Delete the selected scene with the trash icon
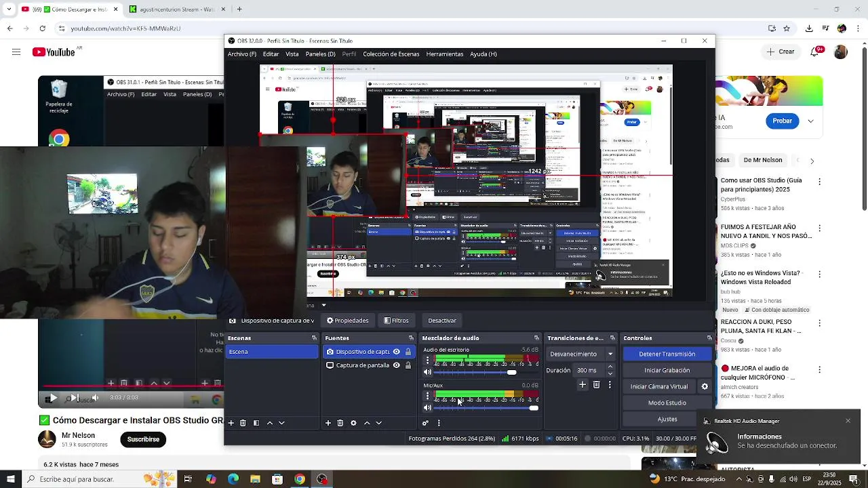Image resolution: width=868 pixels, height=488 pixels. (x=243, y=423)
